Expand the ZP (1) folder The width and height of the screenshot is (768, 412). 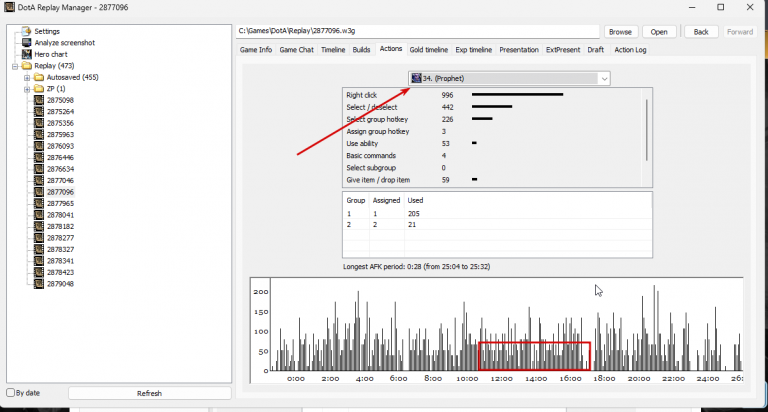[x=27, y=89]
